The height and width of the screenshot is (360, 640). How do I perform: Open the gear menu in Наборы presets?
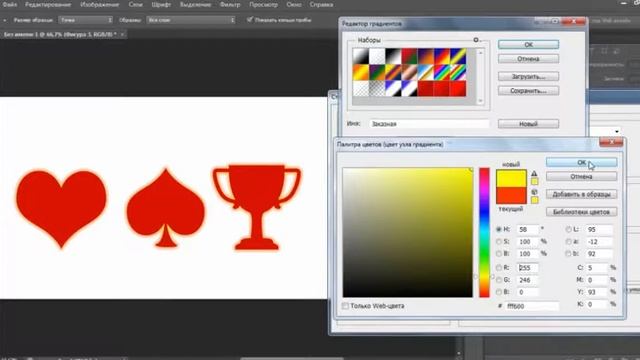pyautogui.click(x=476, y=40)
